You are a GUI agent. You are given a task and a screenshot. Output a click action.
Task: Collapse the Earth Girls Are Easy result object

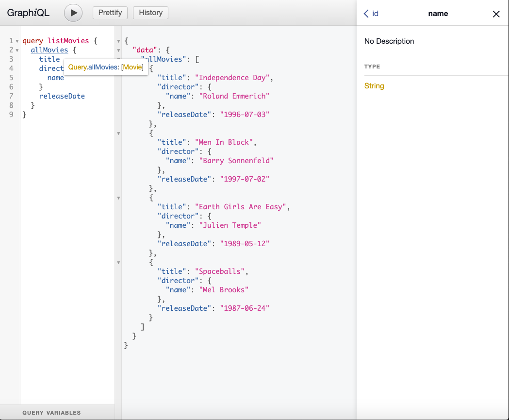pyautogui.click(x=118, y=198)
